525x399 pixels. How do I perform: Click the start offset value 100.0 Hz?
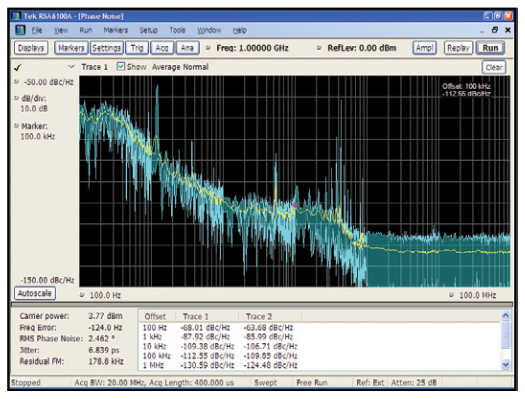pyautogui.click(x=105, y=295)
